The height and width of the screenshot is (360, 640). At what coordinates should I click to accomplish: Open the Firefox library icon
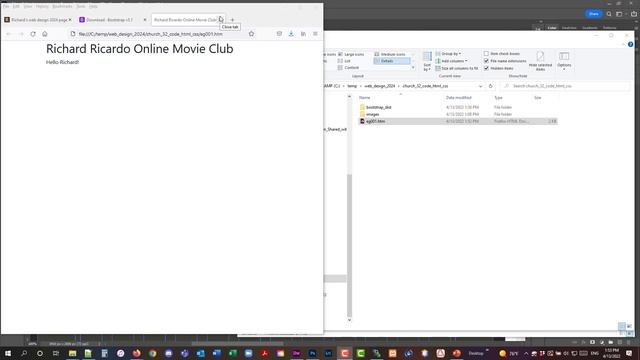pos(303,34)
